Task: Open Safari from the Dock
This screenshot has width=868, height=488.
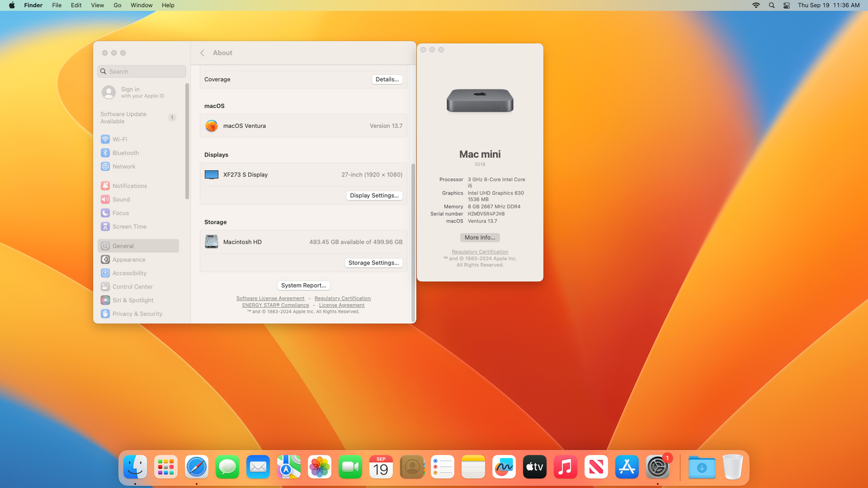Action: click(196, 467)
